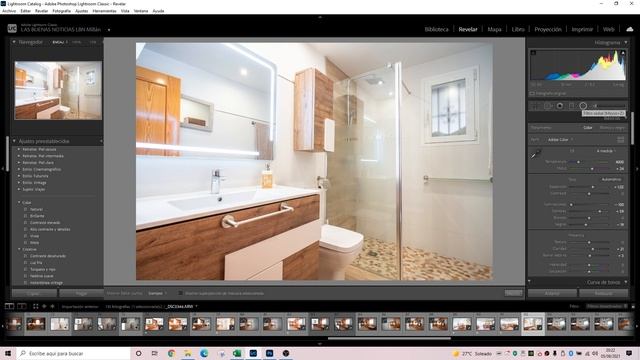Collapse the Color preset group
Image resolution: width=640 pixels, height=360 pixels.
19,202
